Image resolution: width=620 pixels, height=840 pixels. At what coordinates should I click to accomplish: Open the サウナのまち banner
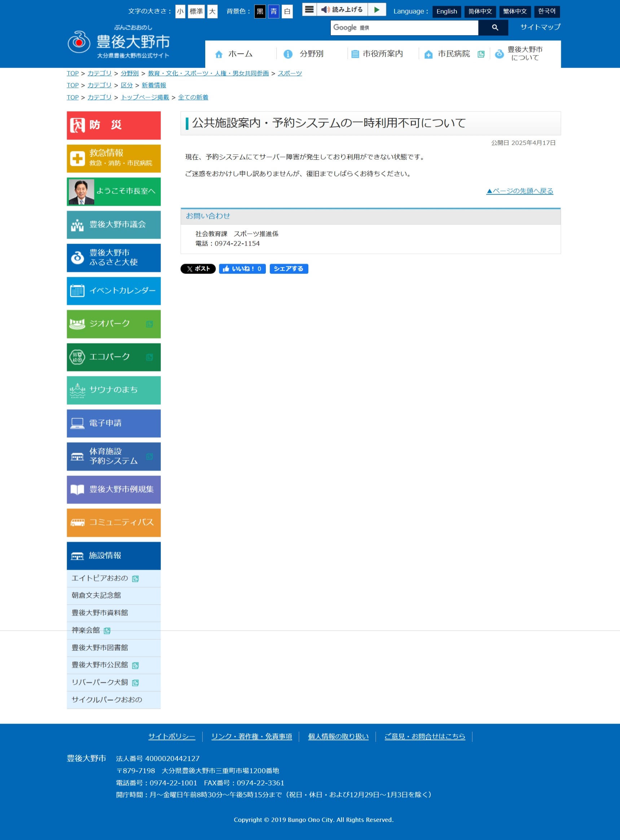tap(114, 390)
